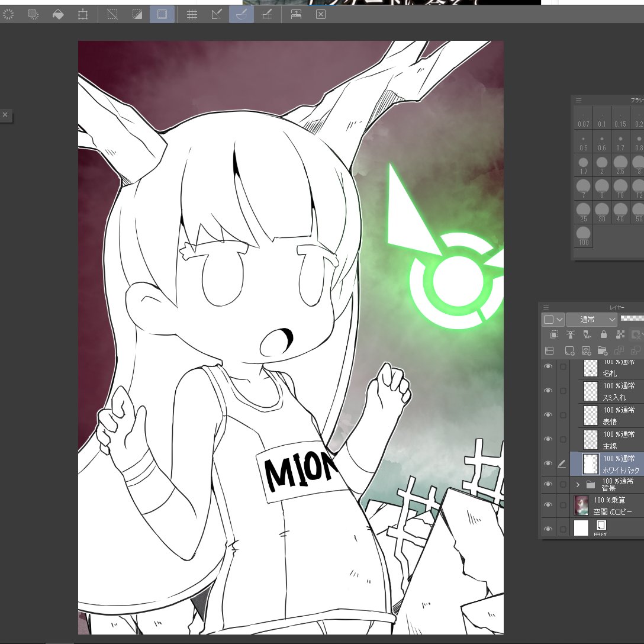Screen dimensions: 644x644
Task: Click the ホワイトバック layer thumbnail
Action: 591,463
